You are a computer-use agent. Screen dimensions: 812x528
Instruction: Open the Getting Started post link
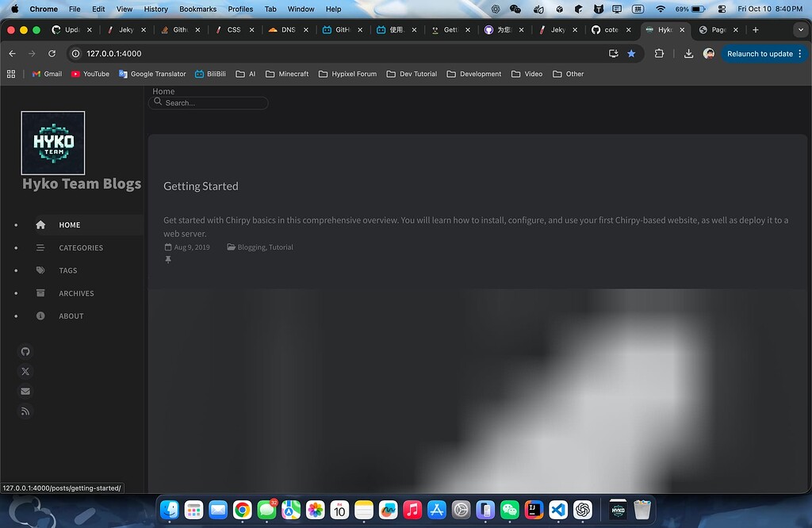click(201, 186)
